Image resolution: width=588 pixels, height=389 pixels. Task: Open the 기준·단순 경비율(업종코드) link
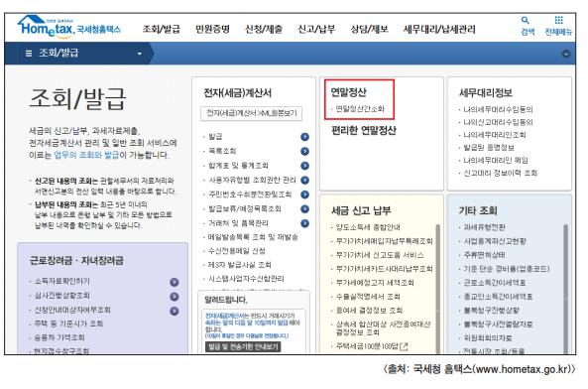pos(507,269)
